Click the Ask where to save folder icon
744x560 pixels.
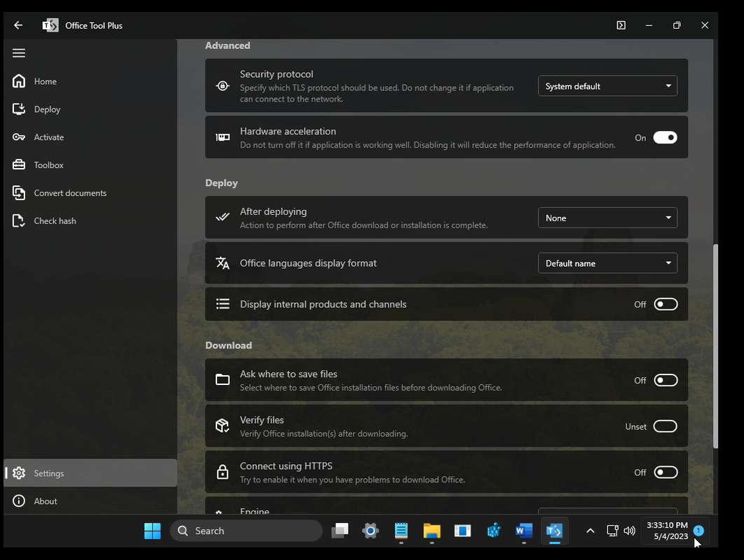click(223, 380)
